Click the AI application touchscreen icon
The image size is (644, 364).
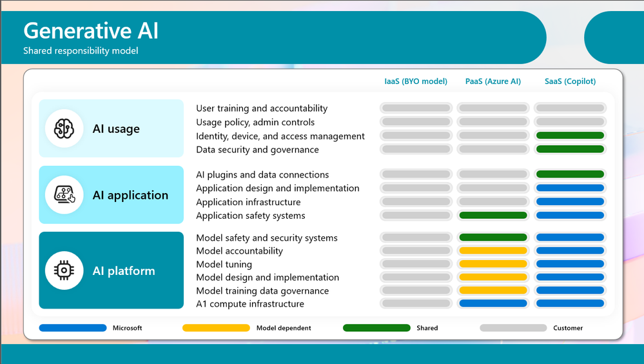click(64, 194)
